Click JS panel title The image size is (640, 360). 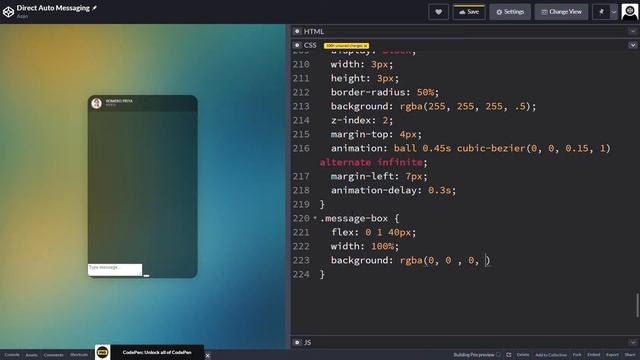308,342
